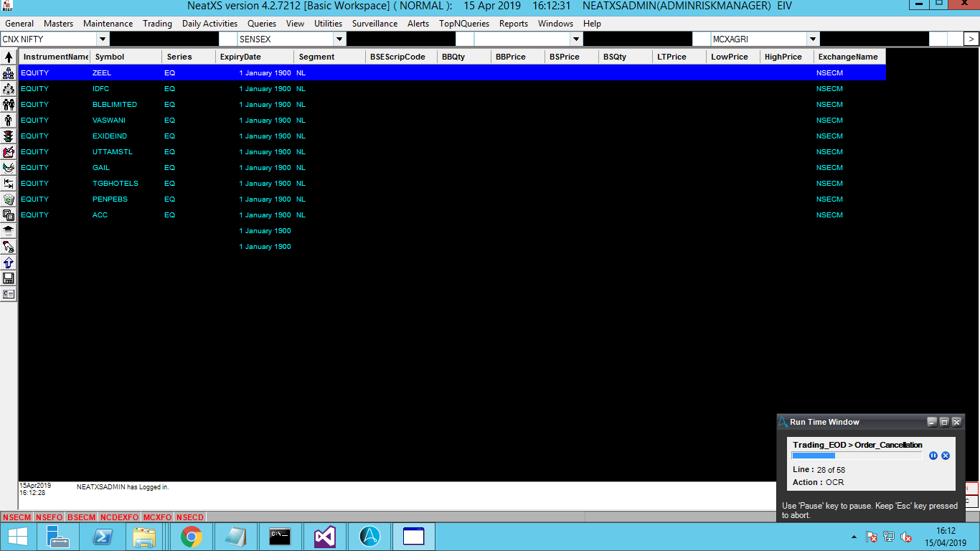The width and height of the screenshot is (980, 551).
Task: Click the volume icon in system tray
Action: 906,537
